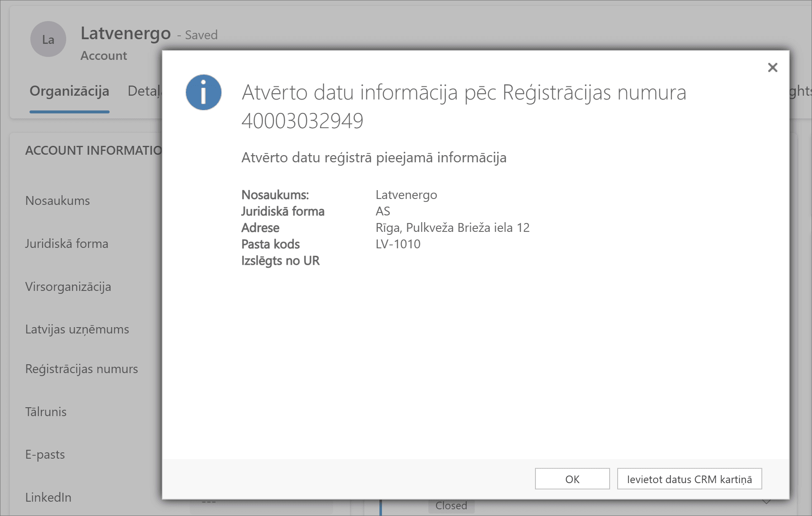The width and height of the screenshot is (812, 516).
Task: Click the Latvijas uzņēmums field label
Action: coord(77,329)
